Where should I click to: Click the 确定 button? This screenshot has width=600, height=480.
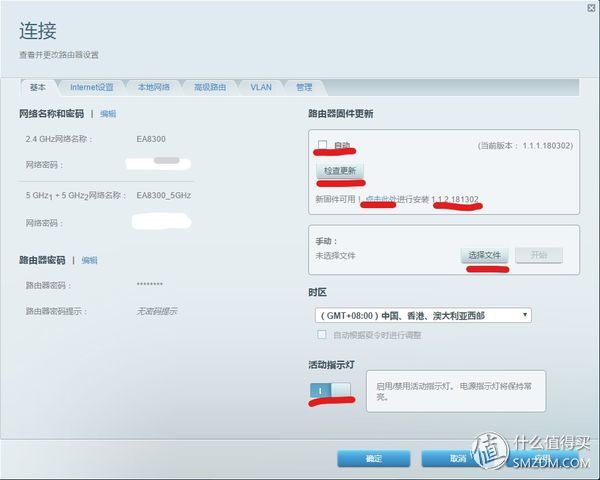pos(373,458)
